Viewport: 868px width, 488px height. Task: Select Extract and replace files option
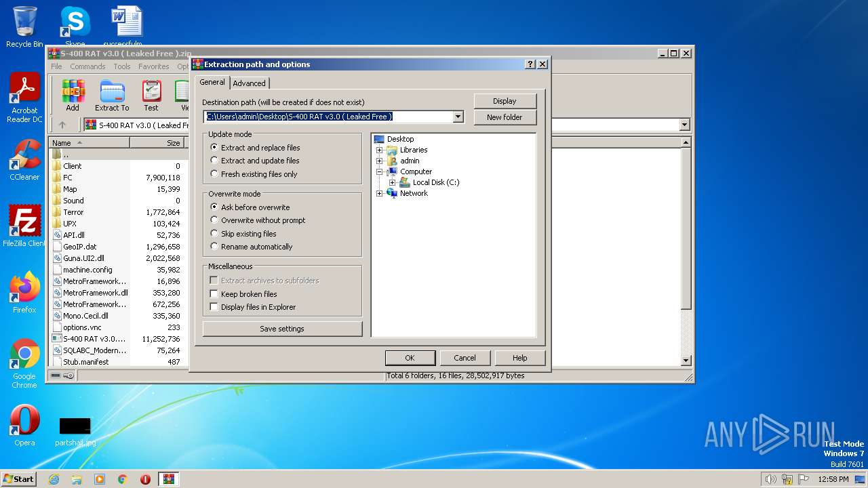tap(255, 148)
